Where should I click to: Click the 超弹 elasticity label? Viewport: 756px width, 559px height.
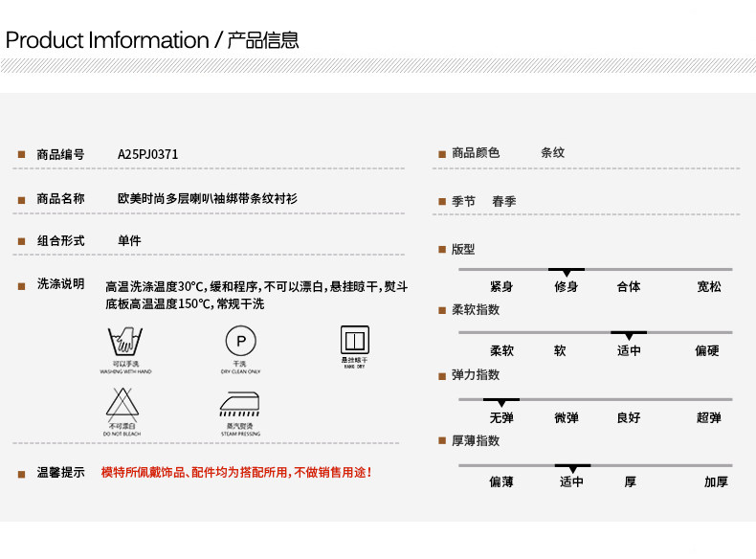tap(709, 417)
